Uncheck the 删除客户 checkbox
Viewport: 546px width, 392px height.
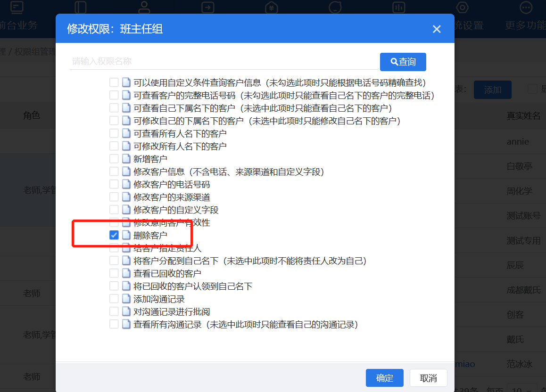pos(114,235)
